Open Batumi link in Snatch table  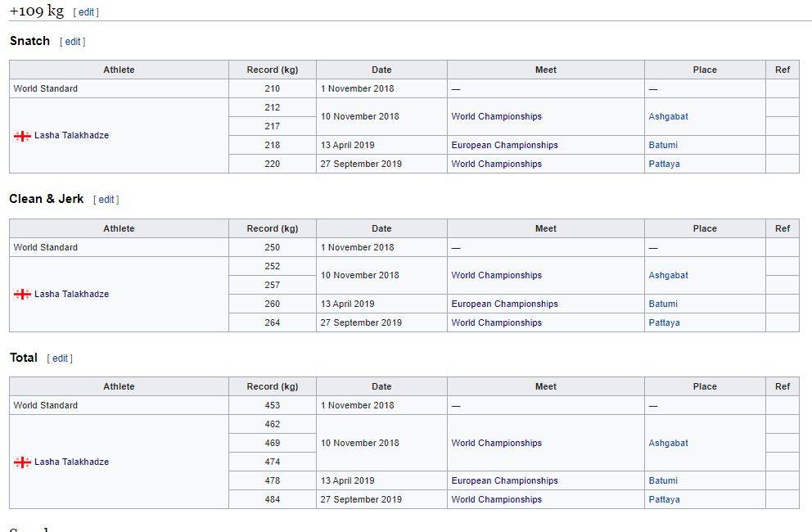click(663, 145)
